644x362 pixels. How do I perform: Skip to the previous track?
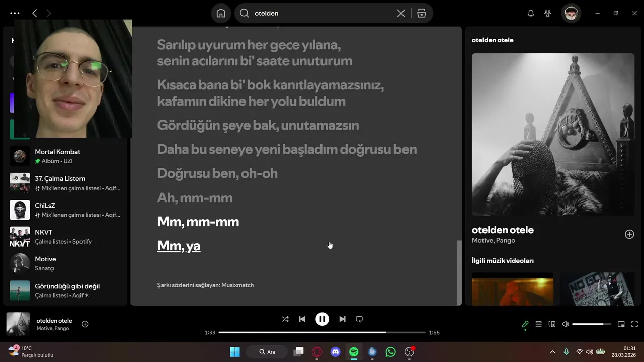pos(302,319)
